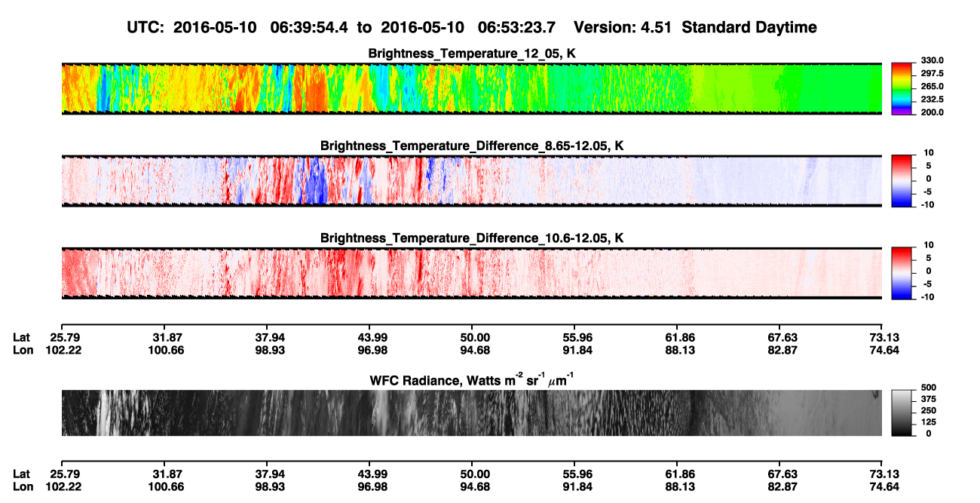Click the red-blue color bar beside 10.6-12.05 panel
Screen dimensions: 980x503
[902, 274]
